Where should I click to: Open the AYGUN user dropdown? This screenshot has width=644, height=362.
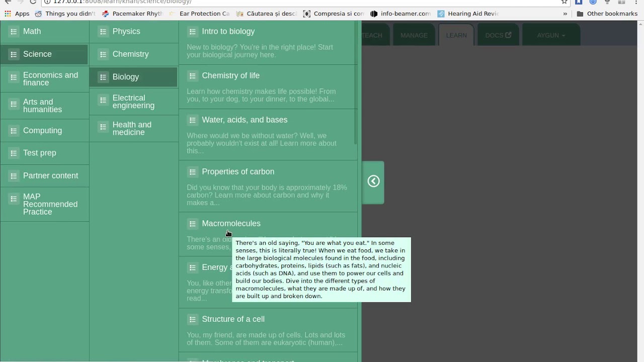(551, 35)
